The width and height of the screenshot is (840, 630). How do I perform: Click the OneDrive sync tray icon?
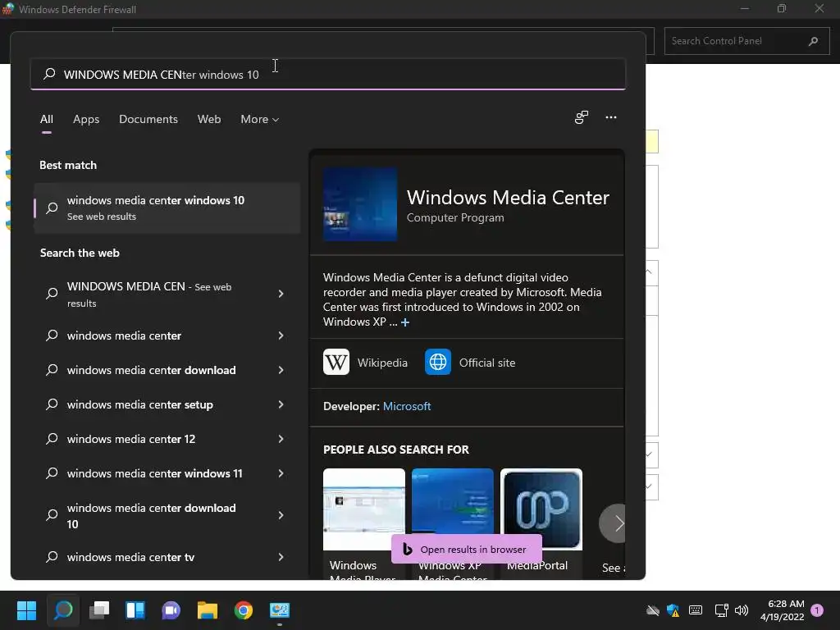pos(652,610)
